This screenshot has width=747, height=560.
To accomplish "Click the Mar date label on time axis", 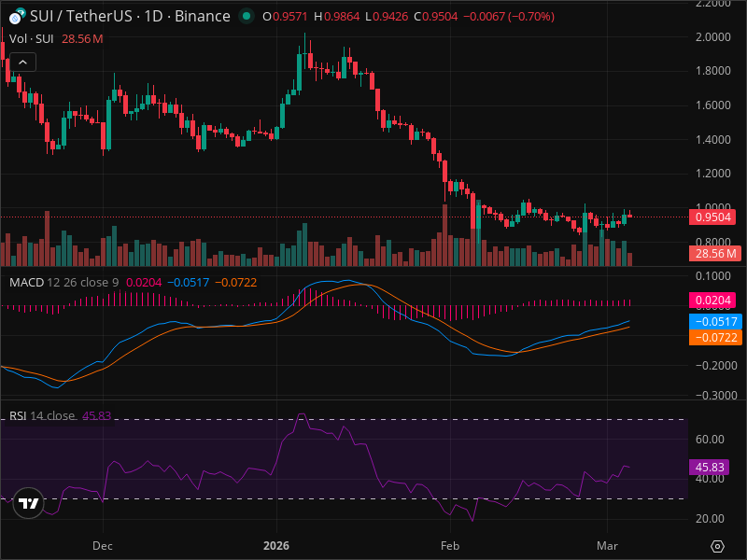I will pyautogui.click(x=608, y=546).
